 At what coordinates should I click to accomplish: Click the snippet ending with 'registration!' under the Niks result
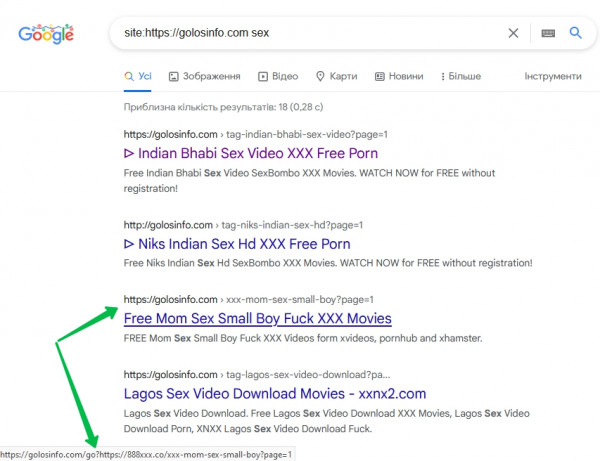[328, 263]
